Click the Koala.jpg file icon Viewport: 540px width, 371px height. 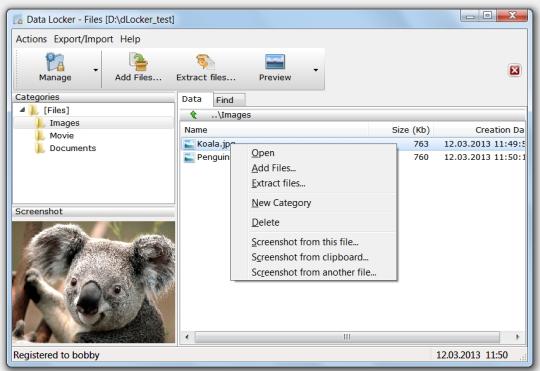(x=189, y=144)
